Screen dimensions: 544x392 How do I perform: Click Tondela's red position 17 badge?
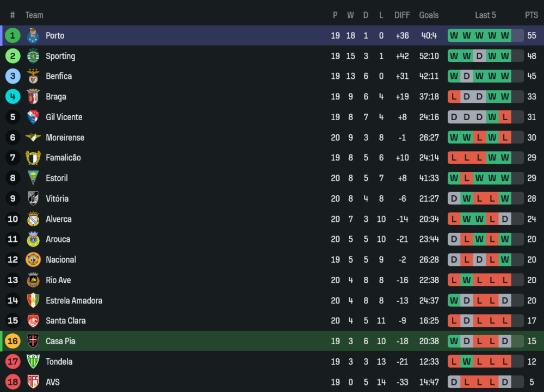[x=13, y=362]
